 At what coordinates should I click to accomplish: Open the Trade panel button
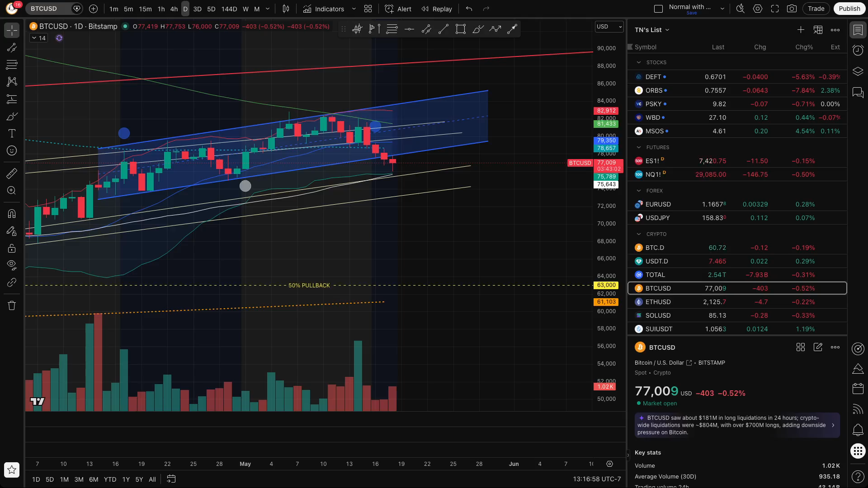pyautogui.click(x=816, y=9)
